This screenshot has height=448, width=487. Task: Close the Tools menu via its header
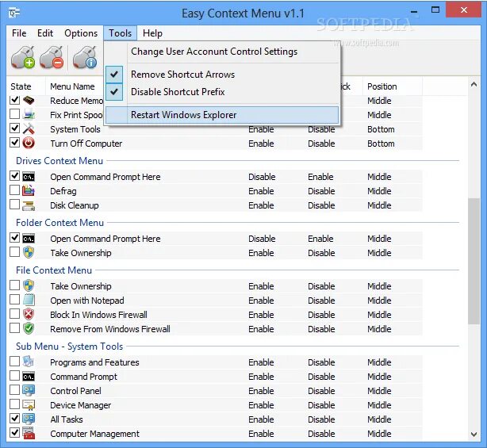coord(120,33)
